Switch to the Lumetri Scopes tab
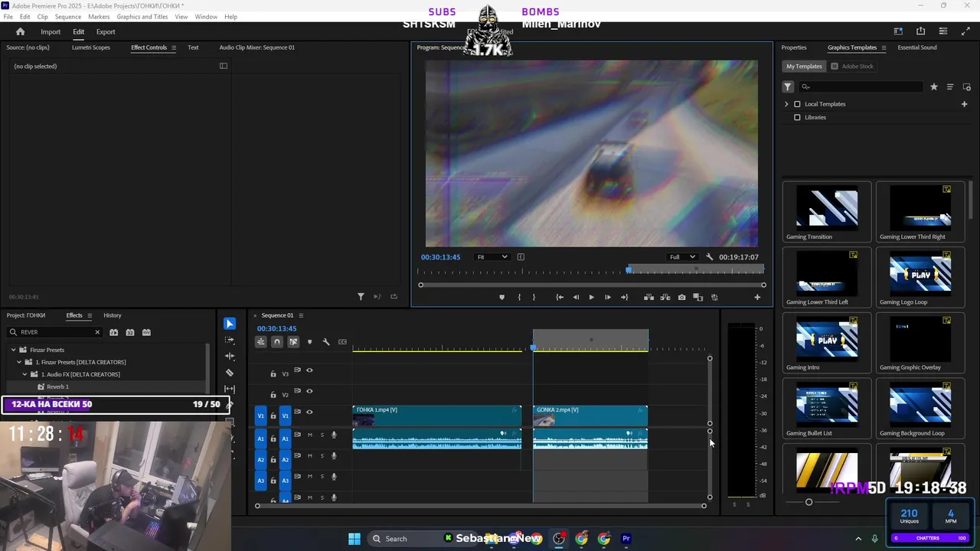Screen dimensions: 980x551 91,47
